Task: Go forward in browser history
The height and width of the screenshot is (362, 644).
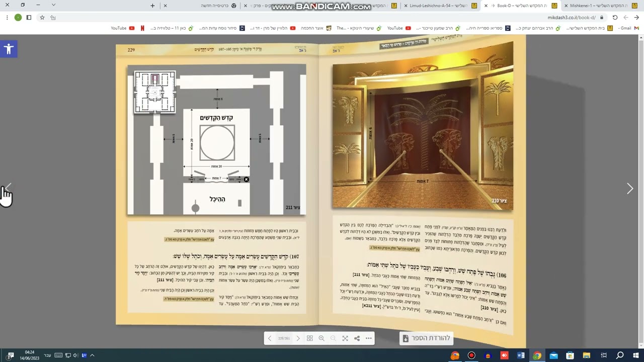Action: coord(626,18)
